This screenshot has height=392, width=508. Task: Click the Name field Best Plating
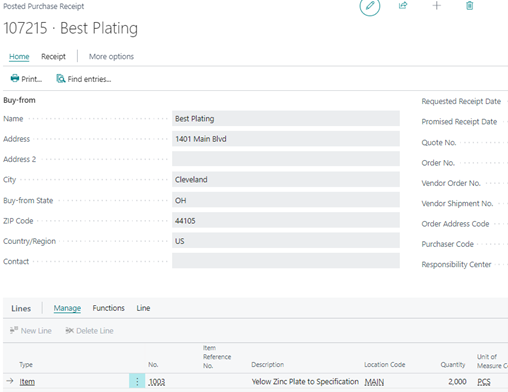(286, 119)
